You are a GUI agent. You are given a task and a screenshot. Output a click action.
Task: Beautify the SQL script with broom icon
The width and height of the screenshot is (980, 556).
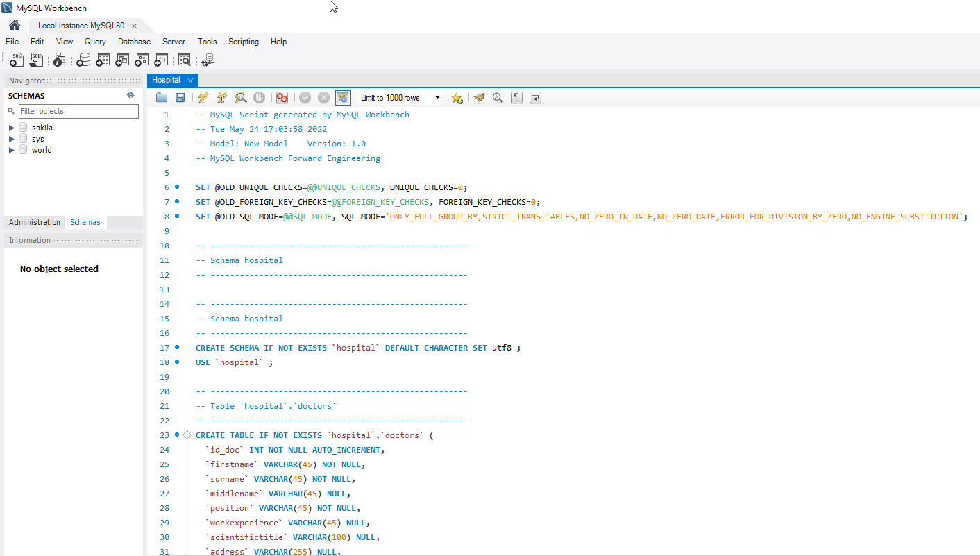point(479,98)
